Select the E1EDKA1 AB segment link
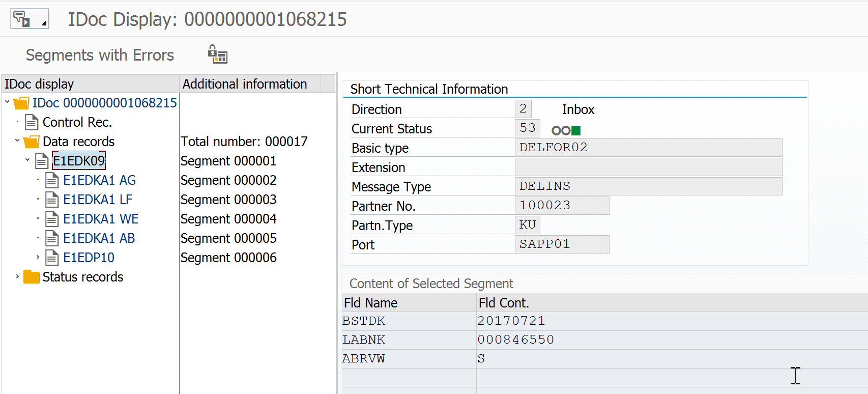Image resolution: width=868 pixels, height=394 pixels. [x=99, y=238]
